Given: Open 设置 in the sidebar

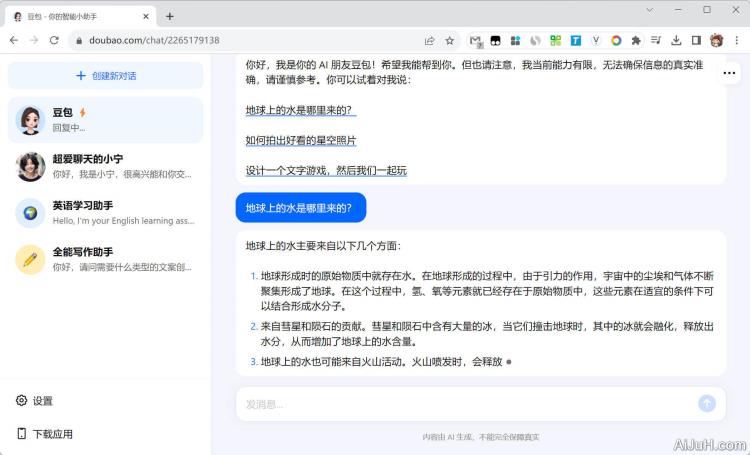Looking at the screenshot, I should click(x=42, y=401).
